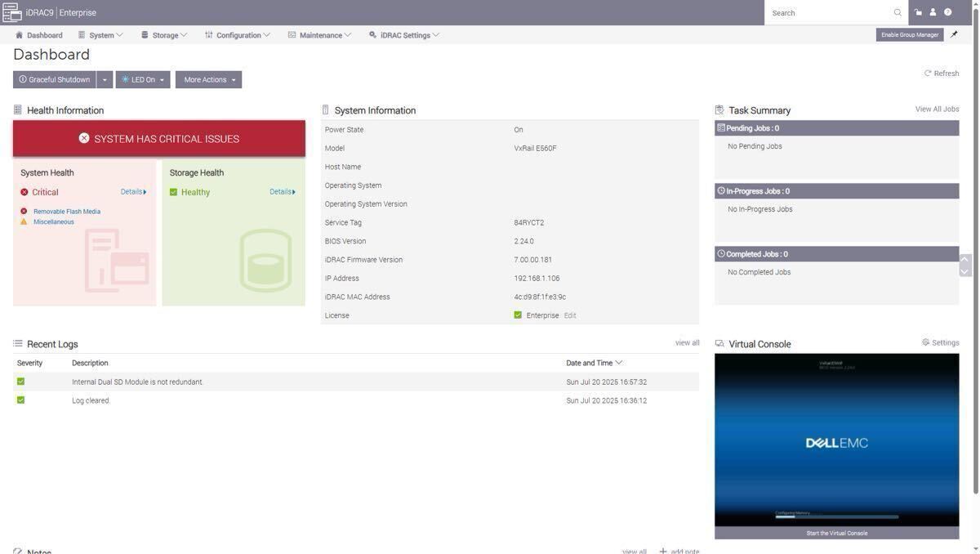This screenshot has width=980, height=554.
Task: Open the user profile icon
Action: 933,12
